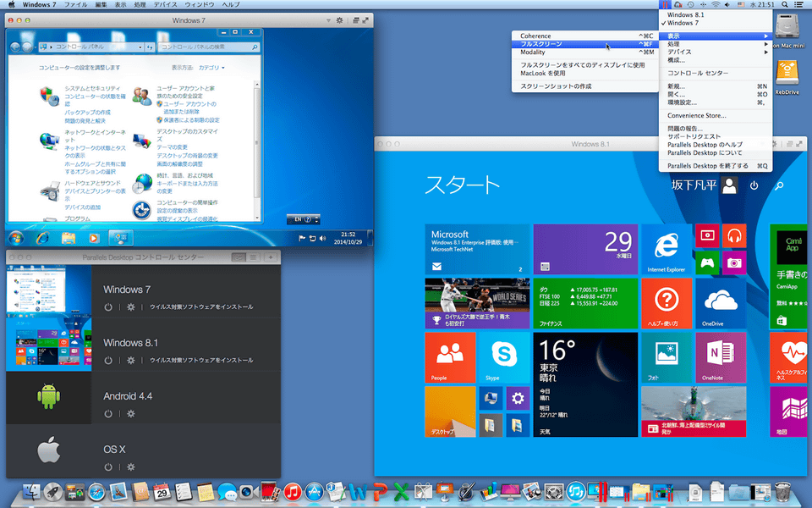
Task: Select the Android robot thumbnail
Action: 49,397
